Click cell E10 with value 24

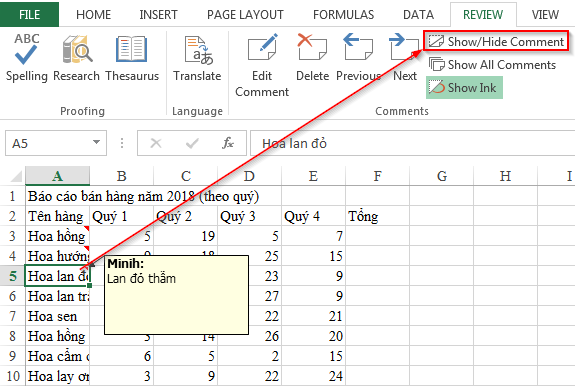tap(314, 376)
